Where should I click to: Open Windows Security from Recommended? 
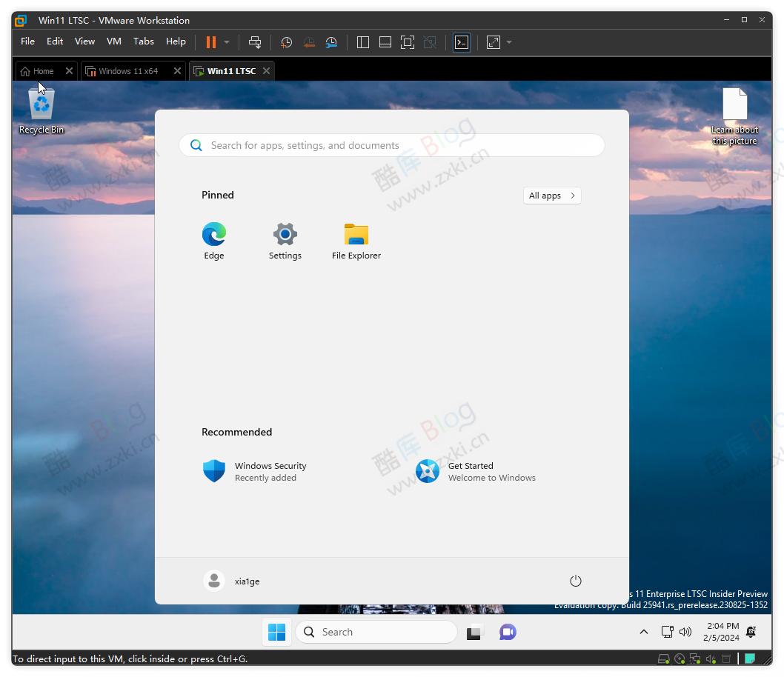click(270, 471)
